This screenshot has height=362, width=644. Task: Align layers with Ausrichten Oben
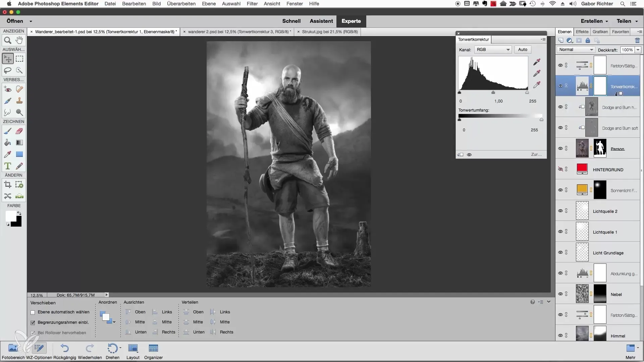point(136,312)
